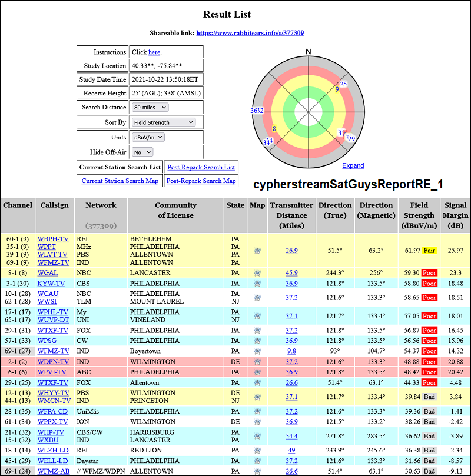Open the Units dropdown
Image resolution: width=471 pixels, height=476 pixels.
click(148, 137)
